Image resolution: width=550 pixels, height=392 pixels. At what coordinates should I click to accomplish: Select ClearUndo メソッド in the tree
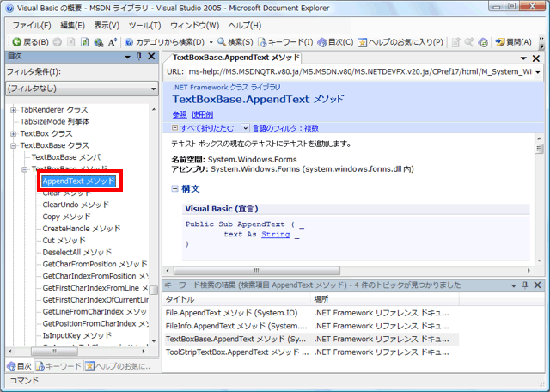point(76,205)
